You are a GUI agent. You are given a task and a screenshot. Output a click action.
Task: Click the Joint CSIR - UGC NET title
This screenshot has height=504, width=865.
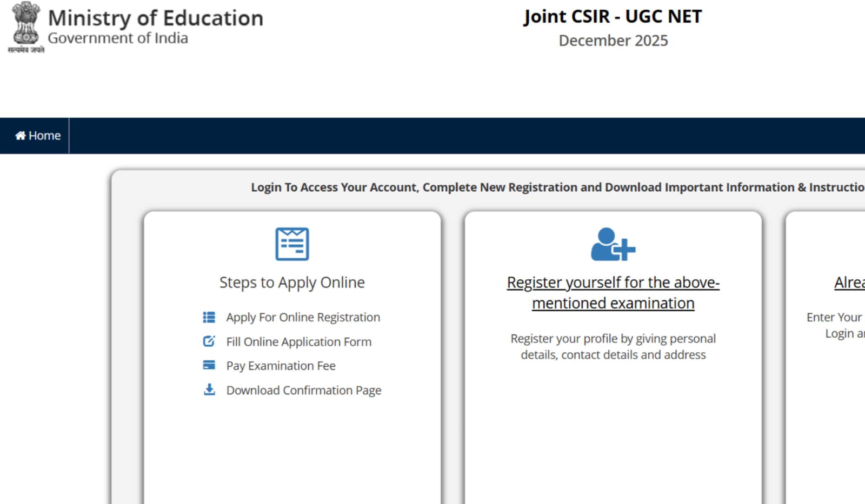click(613, 17)
